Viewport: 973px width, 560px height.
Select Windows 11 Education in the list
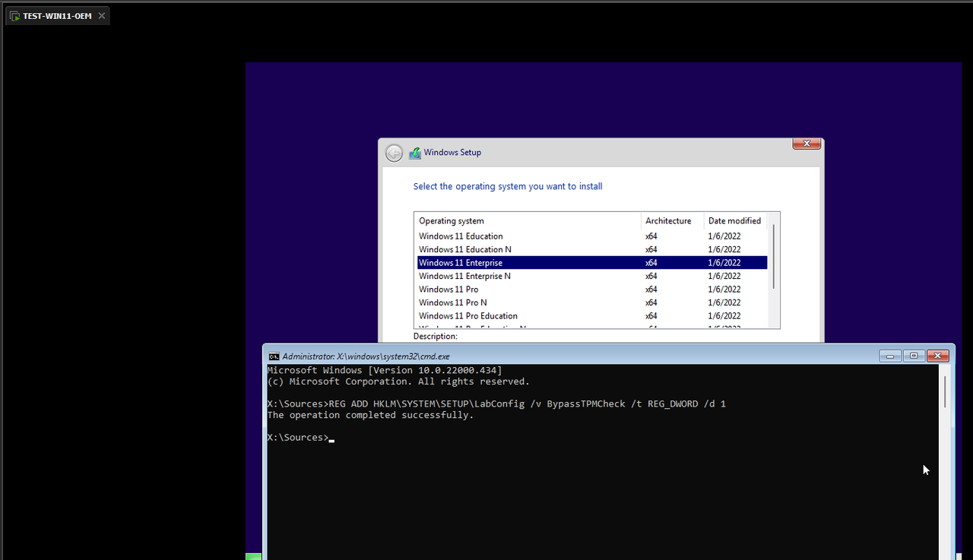[592, 236]
